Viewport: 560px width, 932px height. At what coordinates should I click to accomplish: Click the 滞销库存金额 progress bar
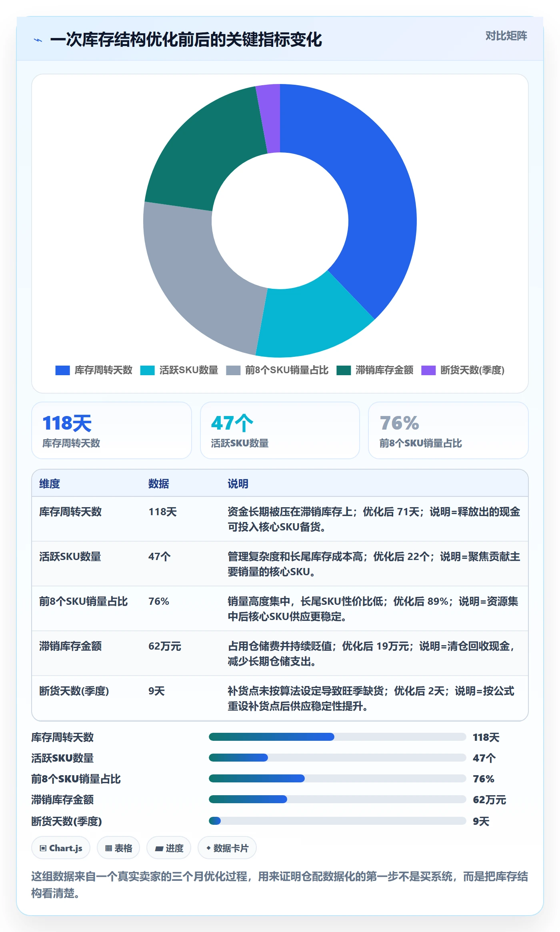pos(337,799)
